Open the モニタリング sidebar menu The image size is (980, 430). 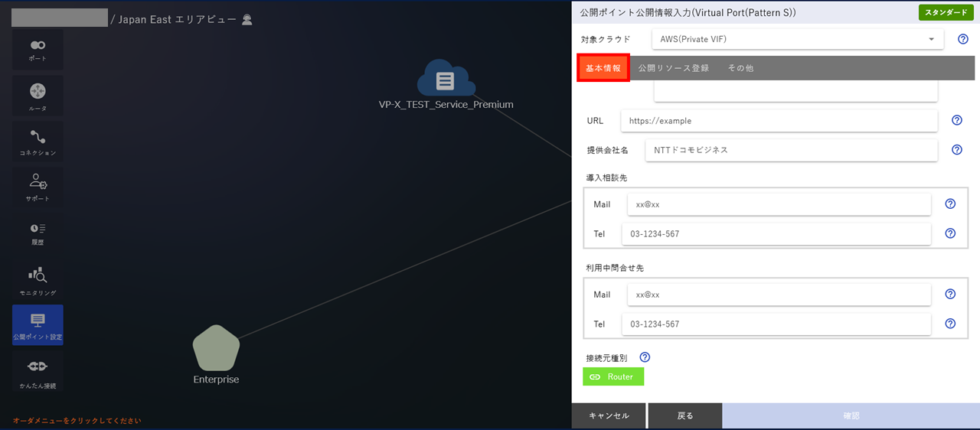coord(38,279)
